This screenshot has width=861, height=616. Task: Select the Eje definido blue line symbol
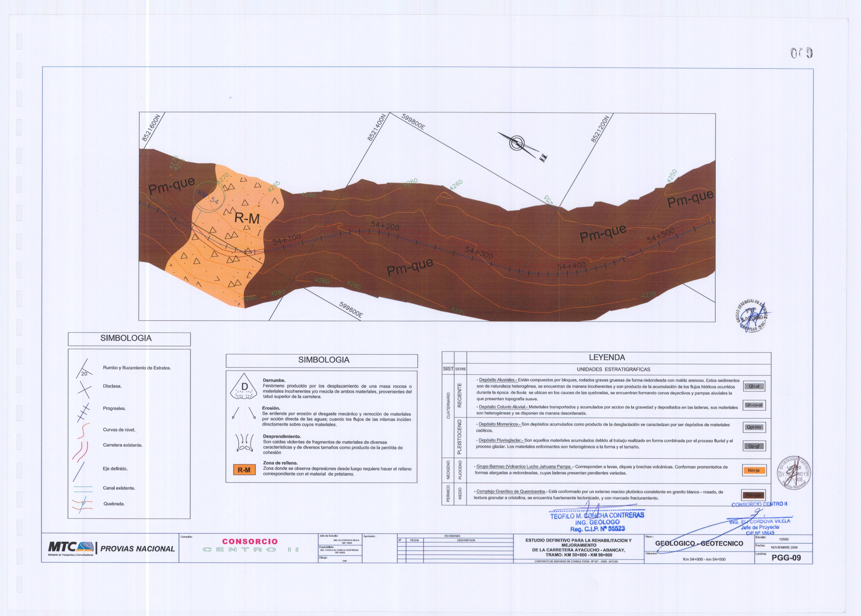click(79, 471)
